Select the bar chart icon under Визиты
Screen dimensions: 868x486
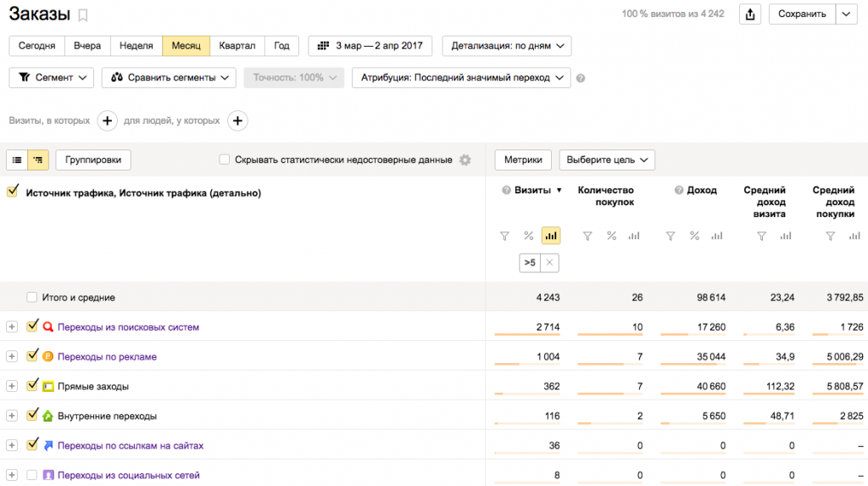[551, 236]
